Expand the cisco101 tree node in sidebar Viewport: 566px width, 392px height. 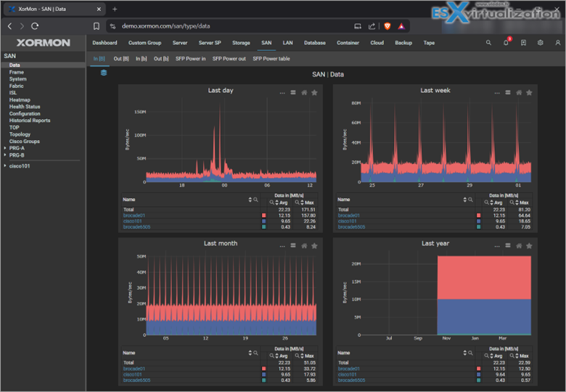pos(5,166)
